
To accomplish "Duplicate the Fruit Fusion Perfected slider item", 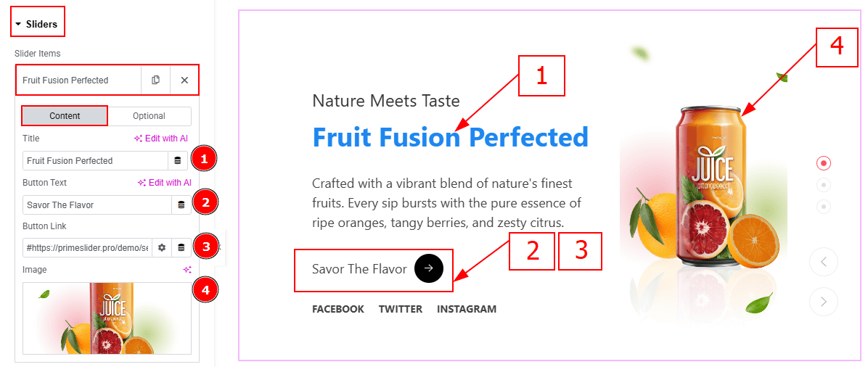I will coord(155,81).
